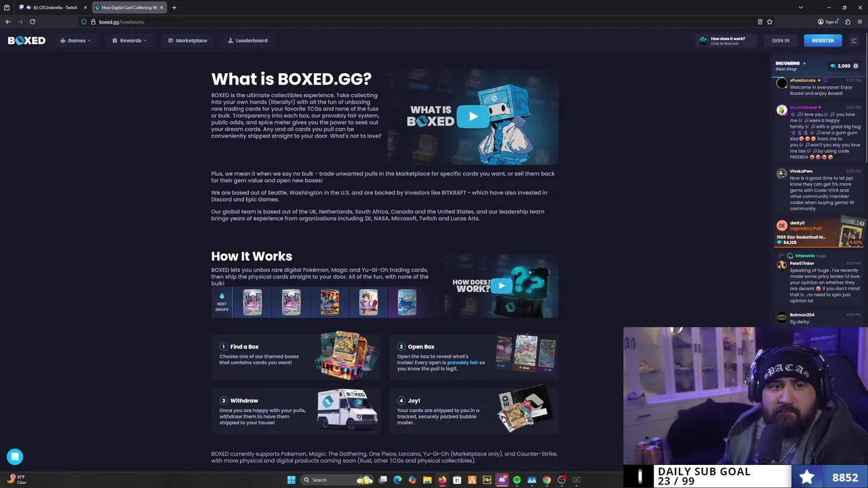Open File Explorer from taskbar
This screenshot has width=868, height=488.
427,480
